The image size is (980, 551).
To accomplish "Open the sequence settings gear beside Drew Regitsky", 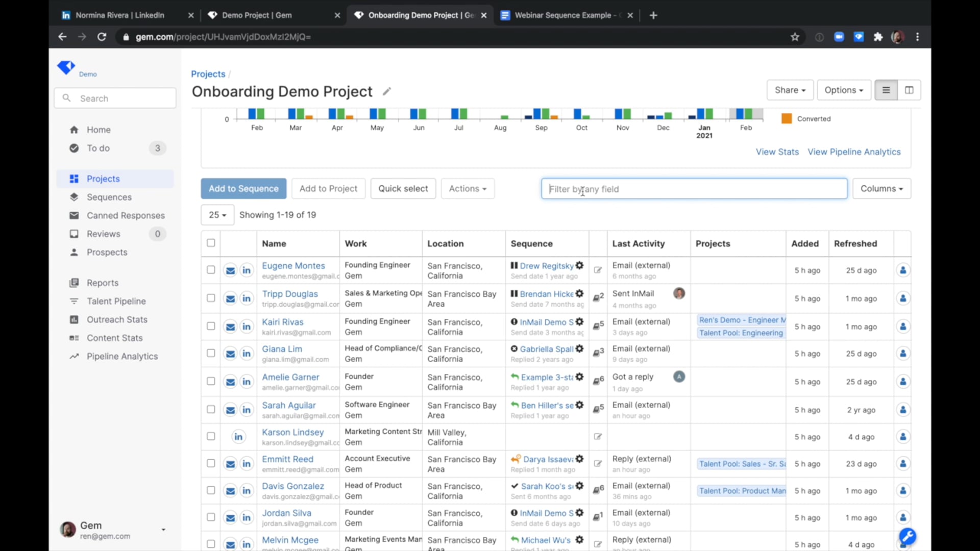I will pyautogui.click(x=580, y=265).
